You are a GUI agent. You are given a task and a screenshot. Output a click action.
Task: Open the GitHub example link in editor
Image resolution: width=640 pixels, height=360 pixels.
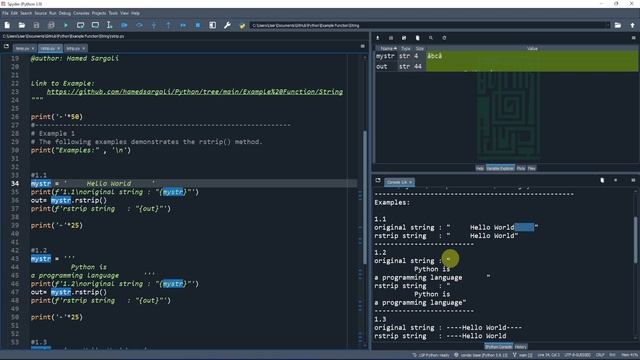[x=195, y=92]
